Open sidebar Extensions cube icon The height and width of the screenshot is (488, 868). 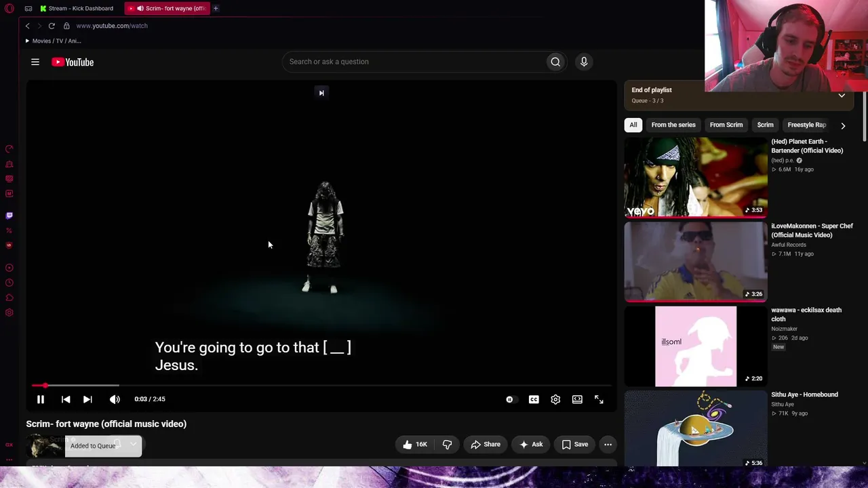(x=9, y=298)
